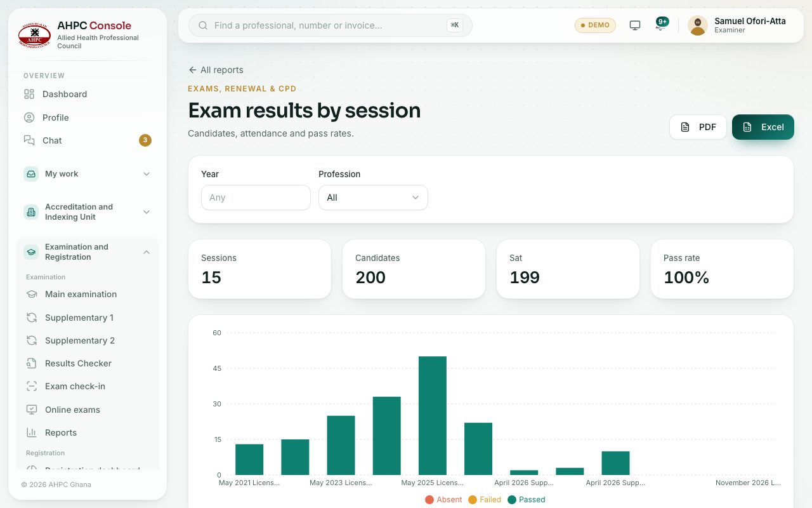This screenshot has width=812, height=508.
Task: Click the Examination and Registration cap icon
Action: click(31, 252)
